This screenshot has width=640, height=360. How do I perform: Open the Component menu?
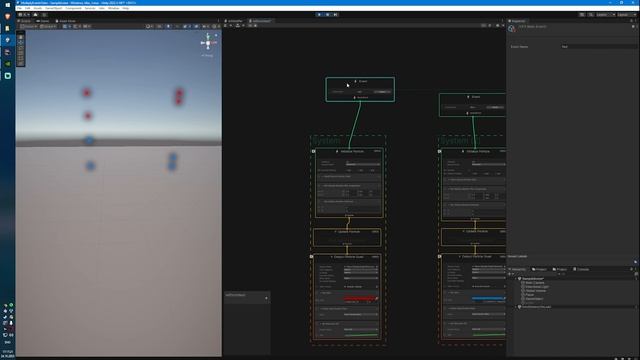74,8
